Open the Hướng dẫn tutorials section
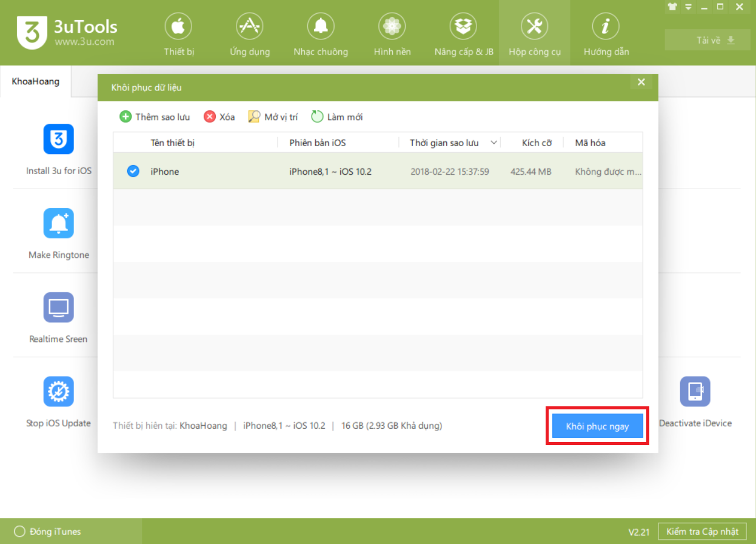 (x=606, y=34)
